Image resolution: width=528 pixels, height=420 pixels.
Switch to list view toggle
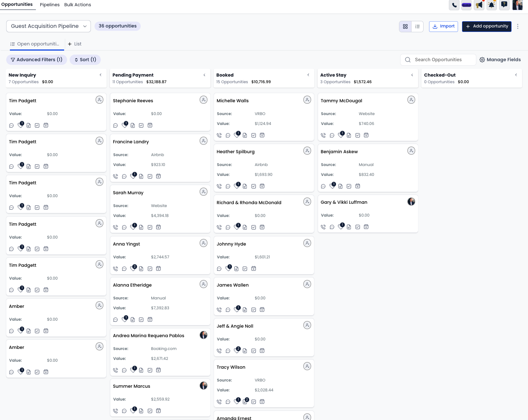[417, 26]
